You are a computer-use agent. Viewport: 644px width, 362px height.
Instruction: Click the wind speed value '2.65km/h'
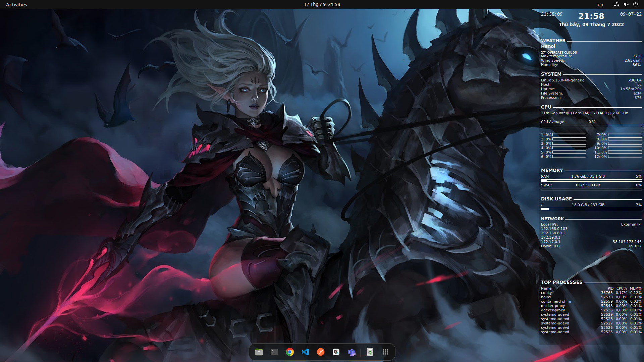click(x=633, y=60)
